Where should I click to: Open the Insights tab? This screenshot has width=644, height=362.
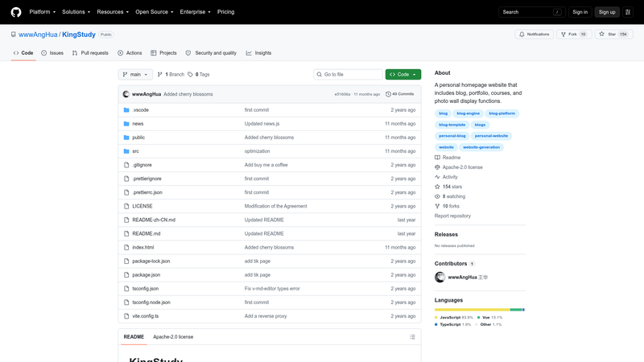[x=258, y=53]
